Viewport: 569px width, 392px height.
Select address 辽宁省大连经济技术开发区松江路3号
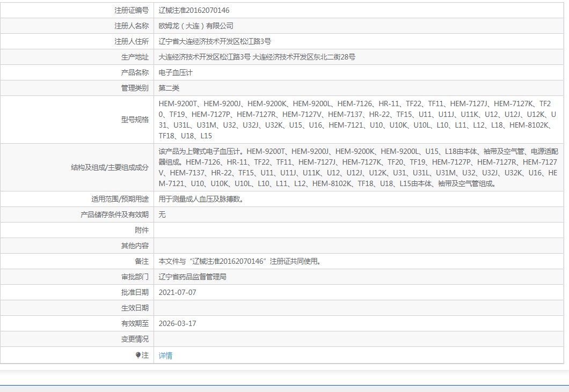[x=215, y=41]
